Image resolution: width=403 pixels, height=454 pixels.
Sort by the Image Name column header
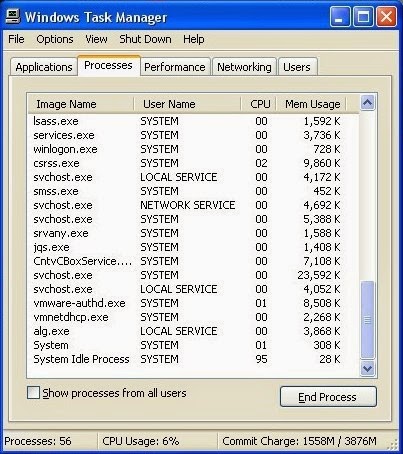pyautogui.click(x=81, y=104)
